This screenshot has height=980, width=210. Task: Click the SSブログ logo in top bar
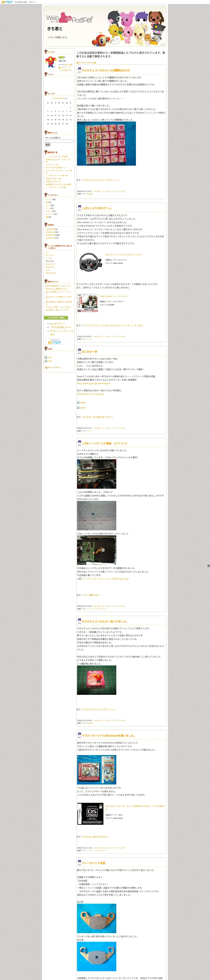coord(7,2)
